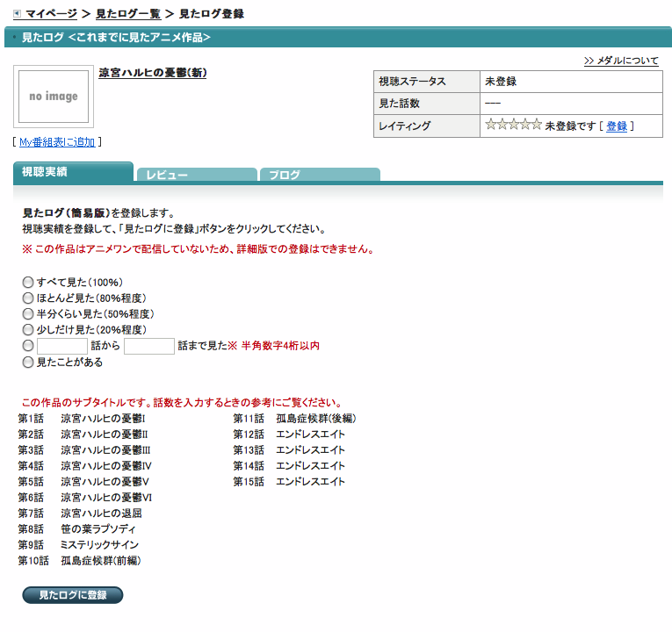This screenshot has width=672, height=632.
Task: Choose 半分くらい見た(50%程度) radio button
Action: (28, 314)
